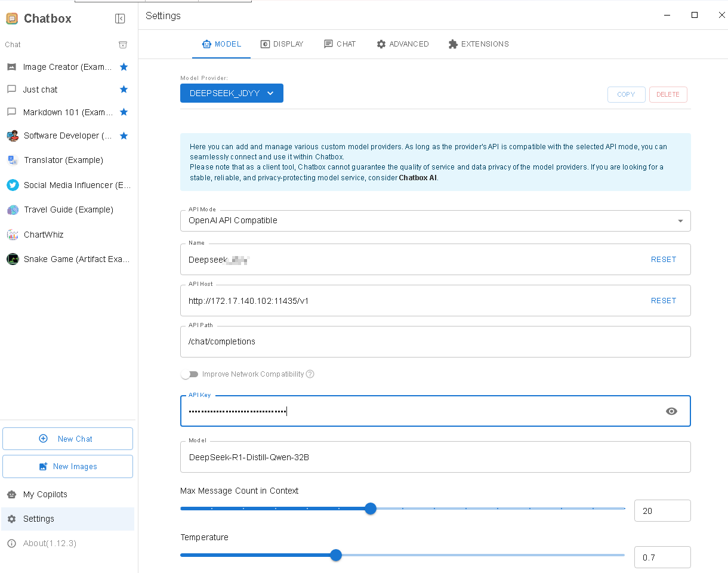Screen dimensions: 728x573
Task: Open the Snake Game (Artifact Example) chat
Action: (68, 259)
